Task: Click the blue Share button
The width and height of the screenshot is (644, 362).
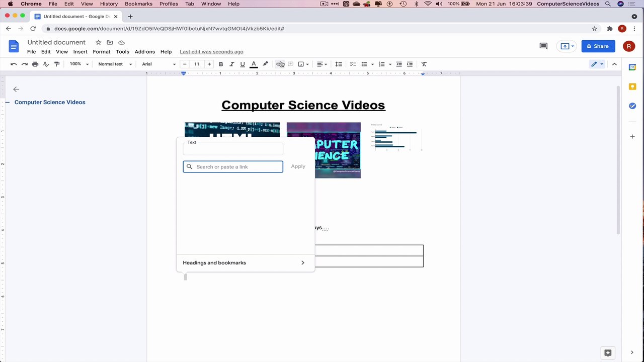Action: coord(598,46)
